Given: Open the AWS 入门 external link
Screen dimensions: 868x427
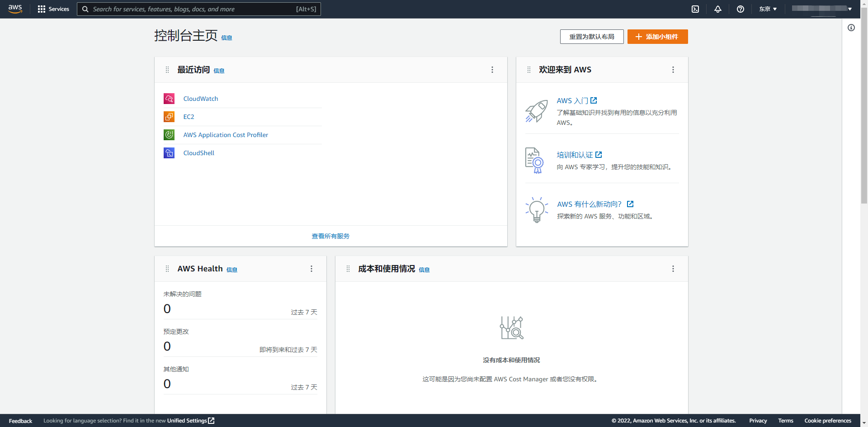Looking at the screenshot, I should click(x=577, y=101).
